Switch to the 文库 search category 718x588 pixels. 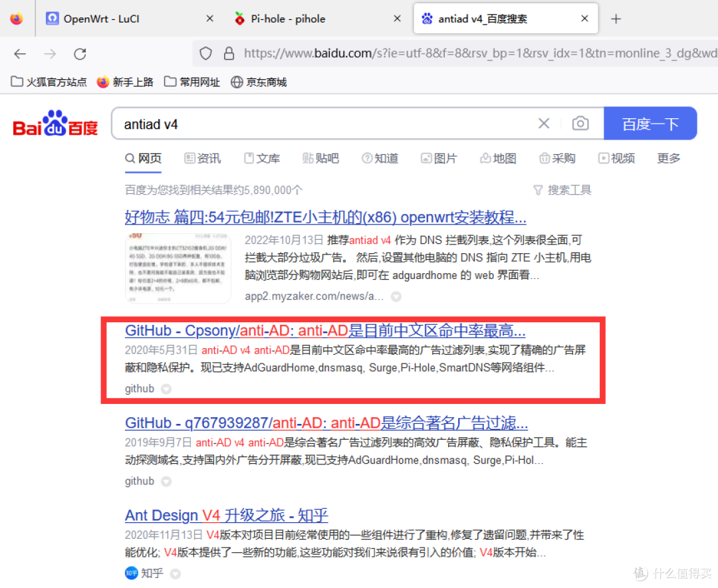point(262,158)
